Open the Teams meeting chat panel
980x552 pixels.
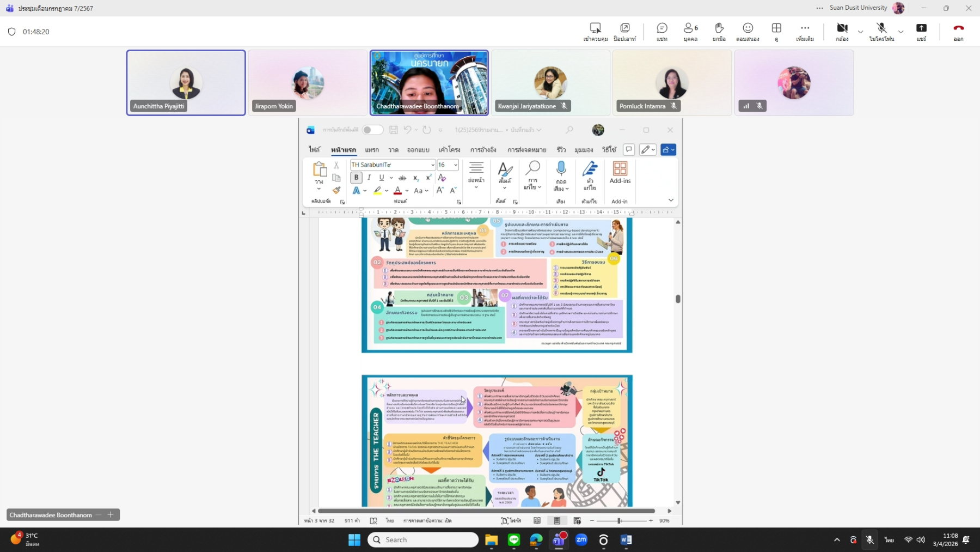coord(662,32)
